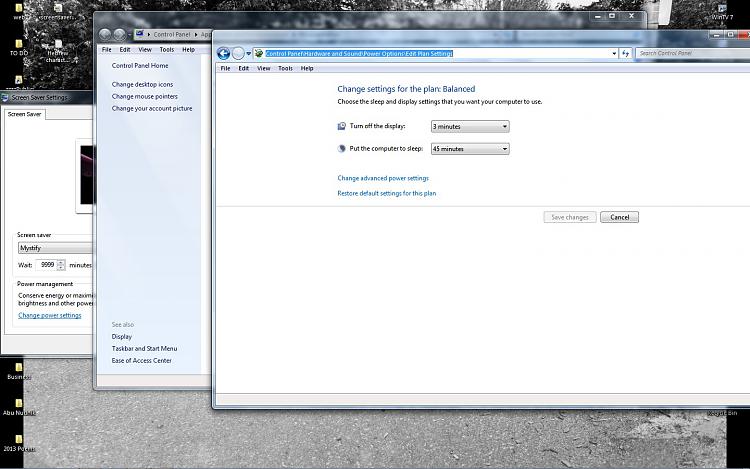Select the Business desktop folder icon
This screenshot has height=469, width=750.
19,371
